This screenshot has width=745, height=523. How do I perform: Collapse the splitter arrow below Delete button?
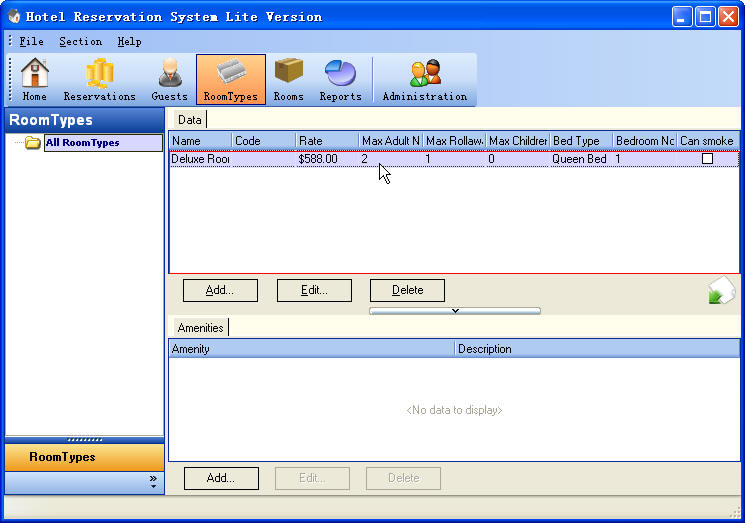coord(455,311)
